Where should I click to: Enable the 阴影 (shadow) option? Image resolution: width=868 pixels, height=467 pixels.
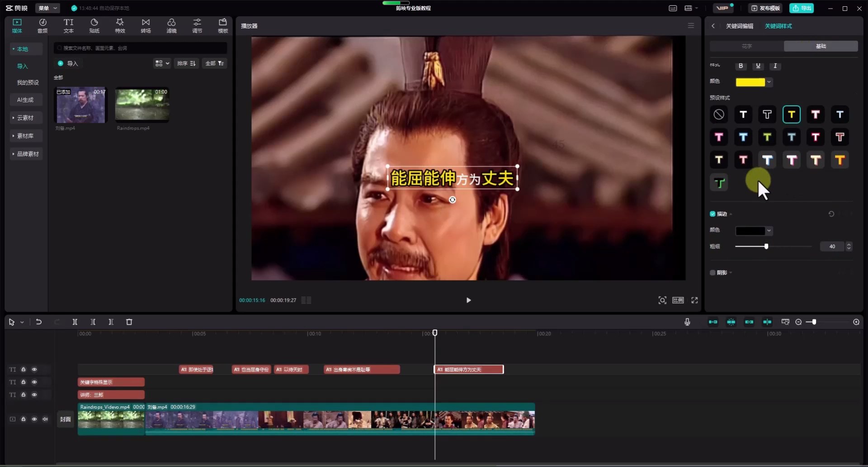coord(713,272)
